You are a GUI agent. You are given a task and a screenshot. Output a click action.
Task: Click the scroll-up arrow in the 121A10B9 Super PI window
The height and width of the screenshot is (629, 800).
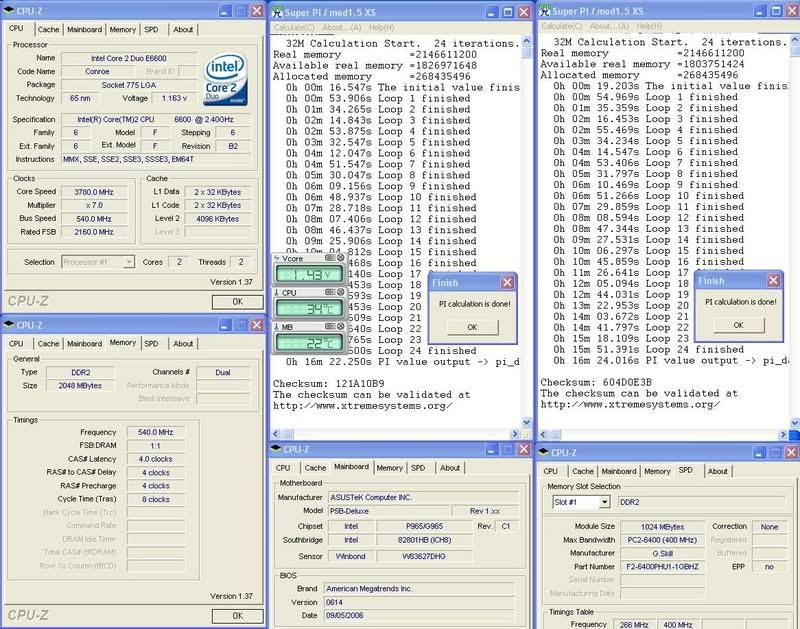(x=527, y=41)
